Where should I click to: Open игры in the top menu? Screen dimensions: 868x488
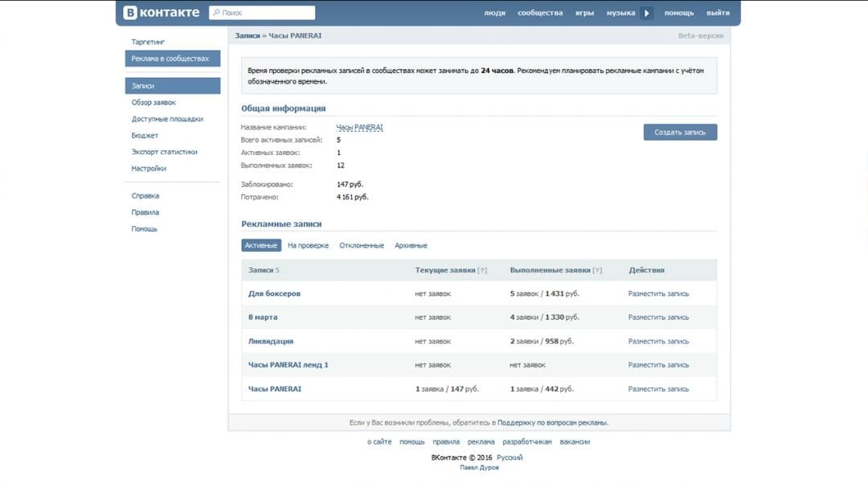tap(584, 13)
